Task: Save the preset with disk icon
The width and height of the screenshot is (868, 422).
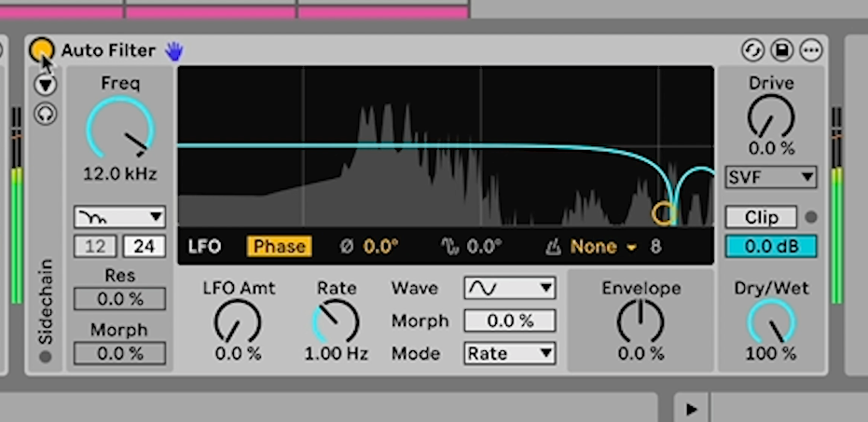Action: 781,51
